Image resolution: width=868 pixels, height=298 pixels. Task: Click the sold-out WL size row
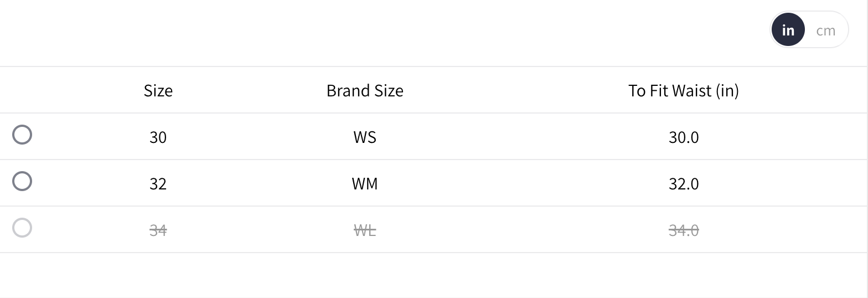(498, 230)
